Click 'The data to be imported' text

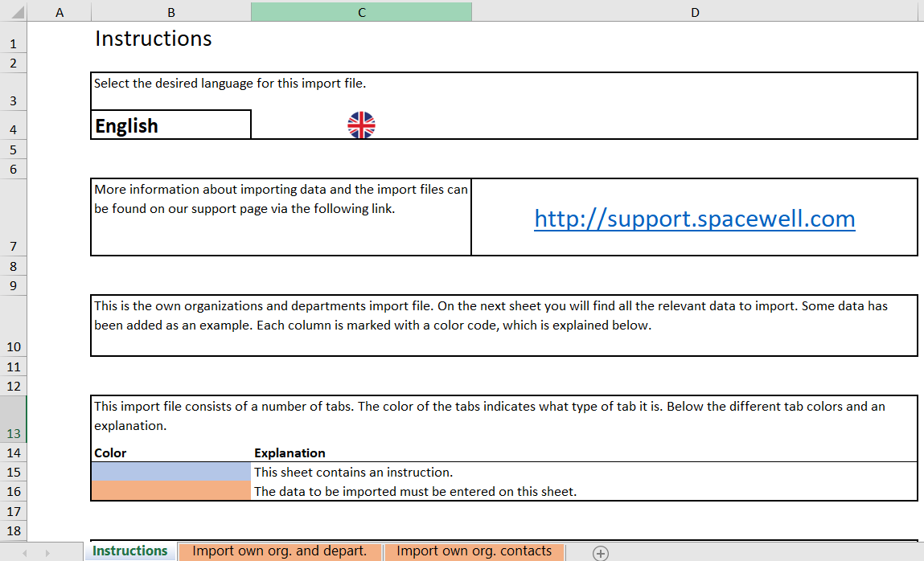416,492
